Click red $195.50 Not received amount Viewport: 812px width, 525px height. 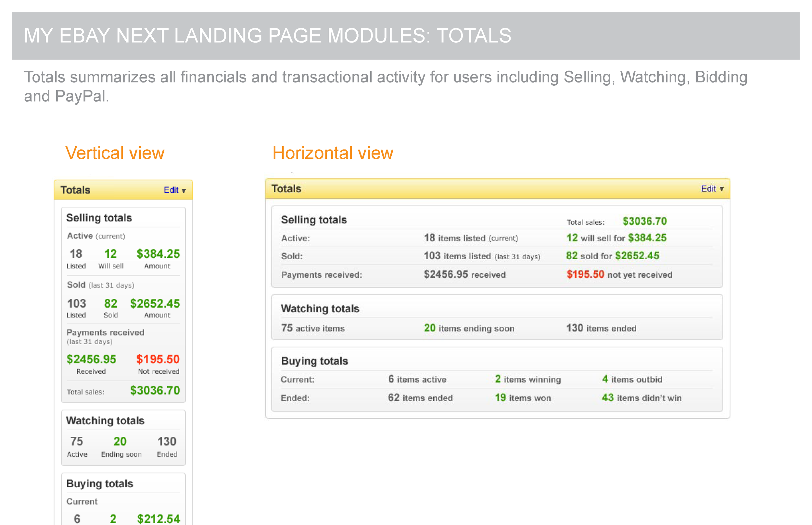[x=158, y=359]
